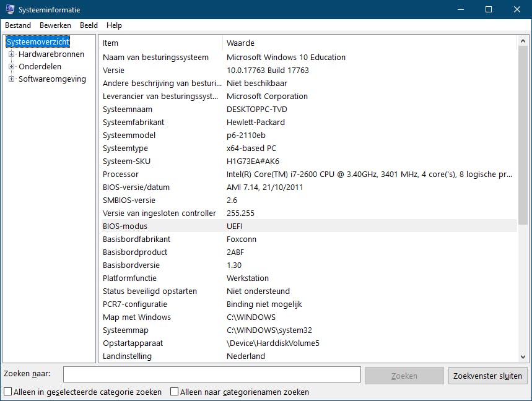This screenshot has width=532, height=401.
Task: Select the Platformfunctie row
Action: pos(309,278)
